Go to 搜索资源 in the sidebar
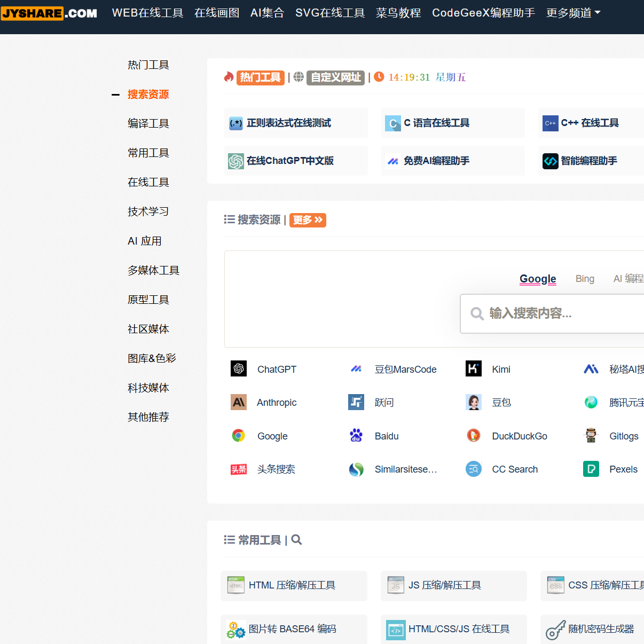 [x=148, y=95]
